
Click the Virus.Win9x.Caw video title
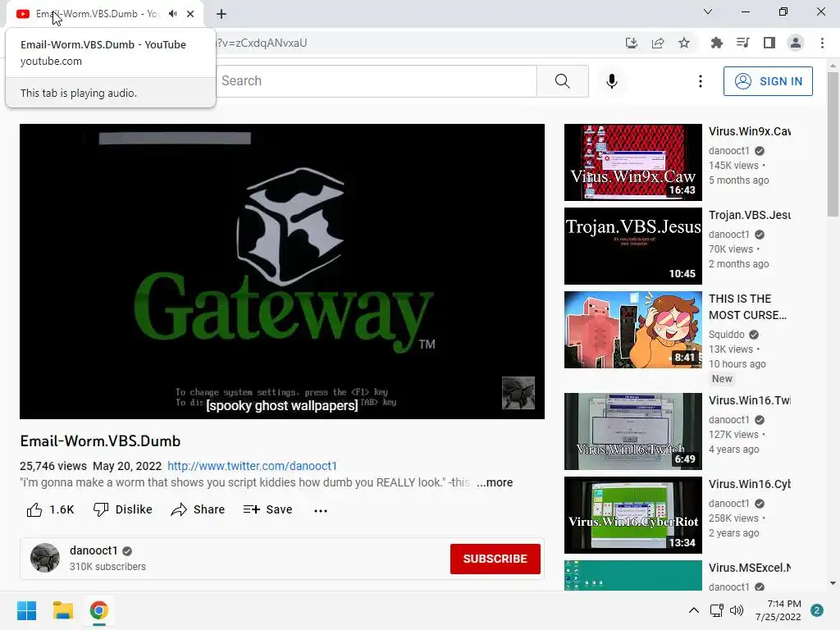pos(750,132)
